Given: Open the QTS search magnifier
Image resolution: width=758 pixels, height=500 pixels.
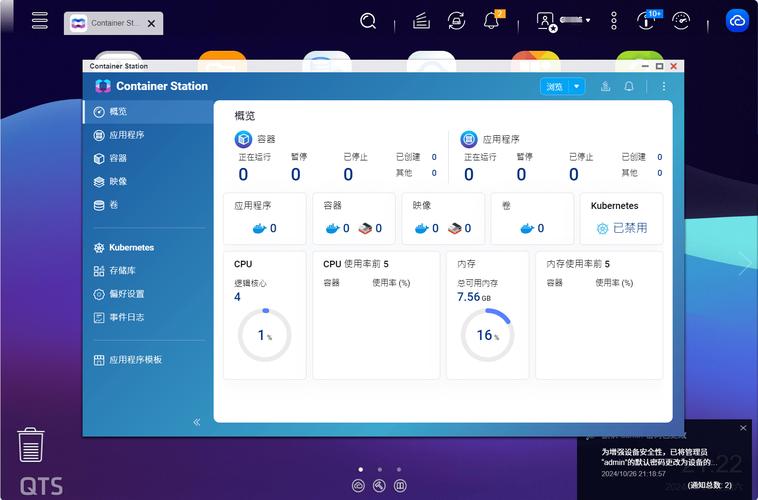Looking at the screenshot, I should 368,21.
